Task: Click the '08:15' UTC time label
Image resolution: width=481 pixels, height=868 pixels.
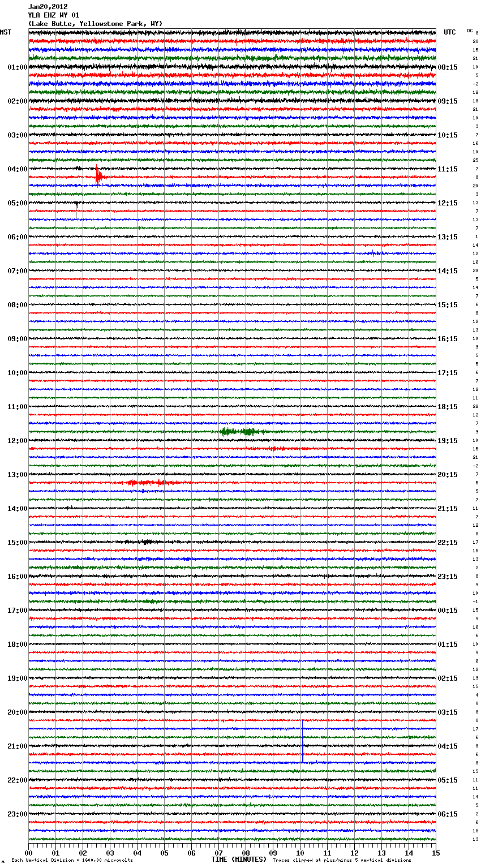Action: (448, 67)
